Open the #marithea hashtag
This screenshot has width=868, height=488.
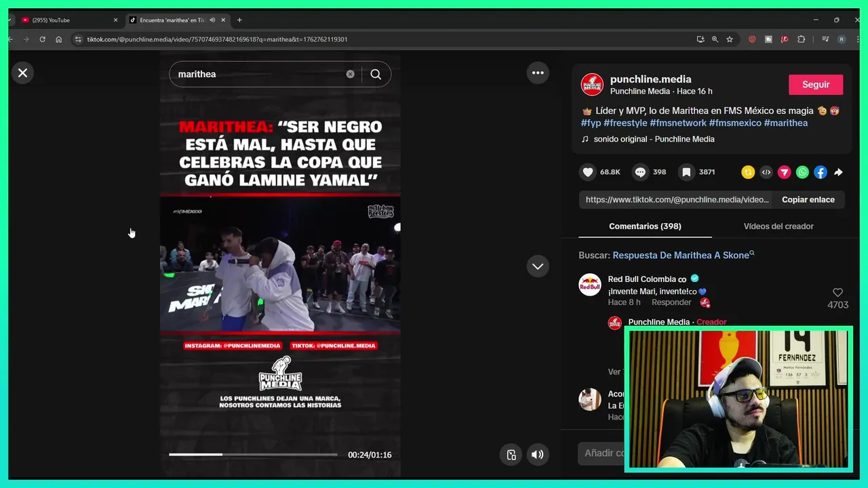[x=786, y=123]
